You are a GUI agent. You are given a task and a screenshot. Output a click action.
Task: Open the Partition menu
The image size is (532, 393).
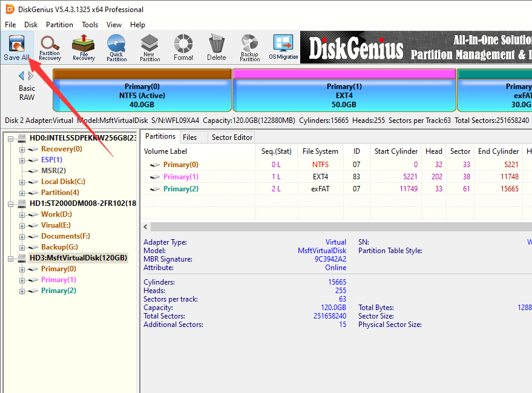point(59,25)
